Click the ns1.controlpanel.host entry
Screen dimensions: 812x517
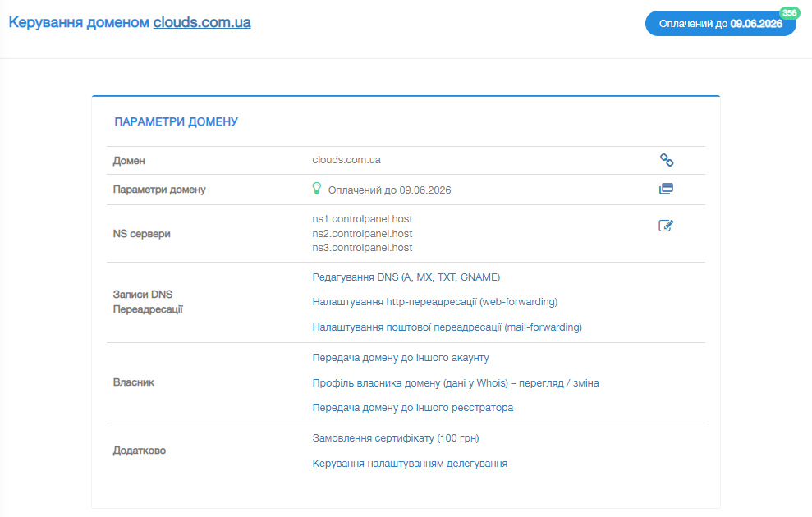coord(363,219)
